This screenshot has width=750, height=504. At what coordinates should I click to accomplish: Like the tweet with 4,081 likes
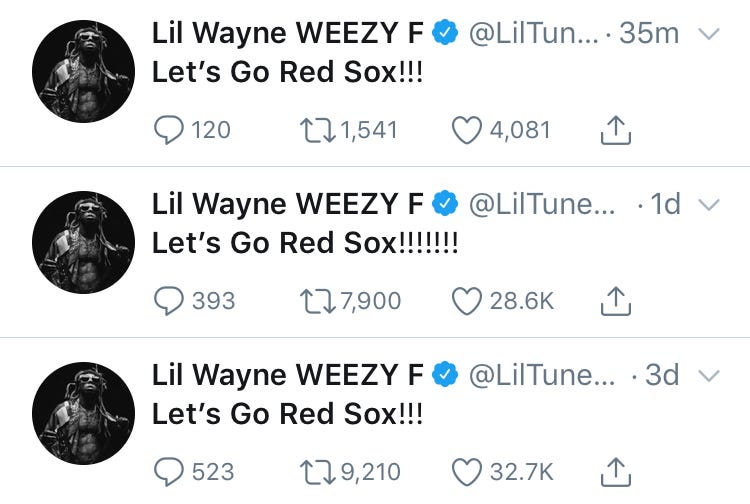pos(467,131)
